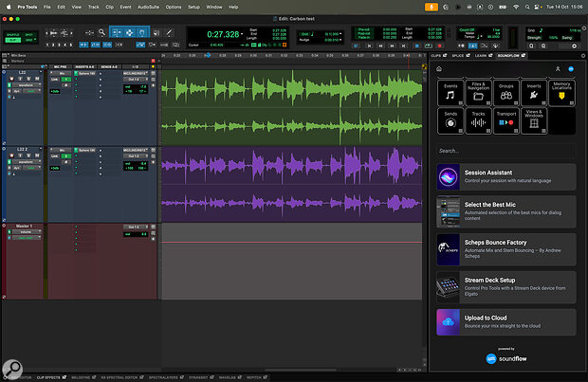Select the Scrubber speaker tool
Screen dimensions: 588x382
point(156,33)
